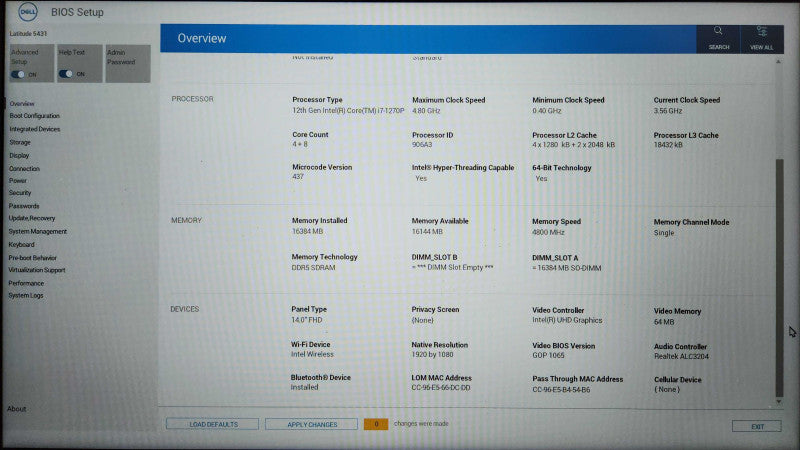
Task: Click the Processor L3 Cache value 18432 kB
Action: coord(668,145)
